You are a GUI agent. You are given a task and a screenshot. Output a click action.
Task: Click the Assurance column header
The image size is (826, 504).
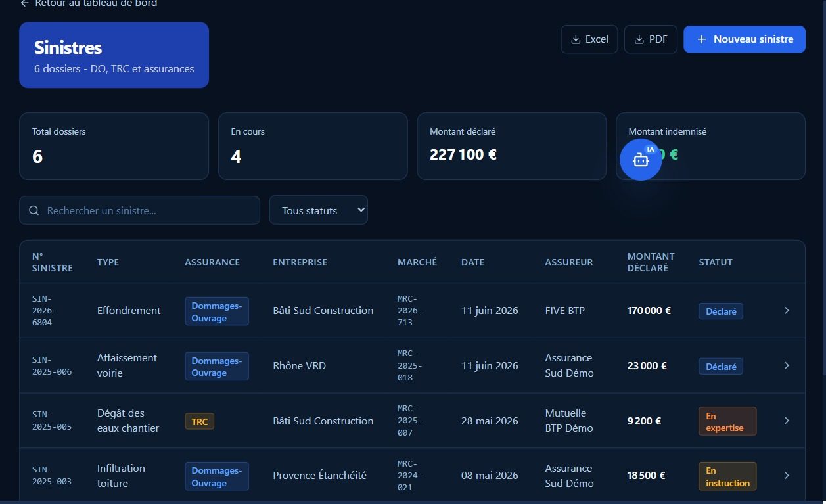[x=212, y=262]
